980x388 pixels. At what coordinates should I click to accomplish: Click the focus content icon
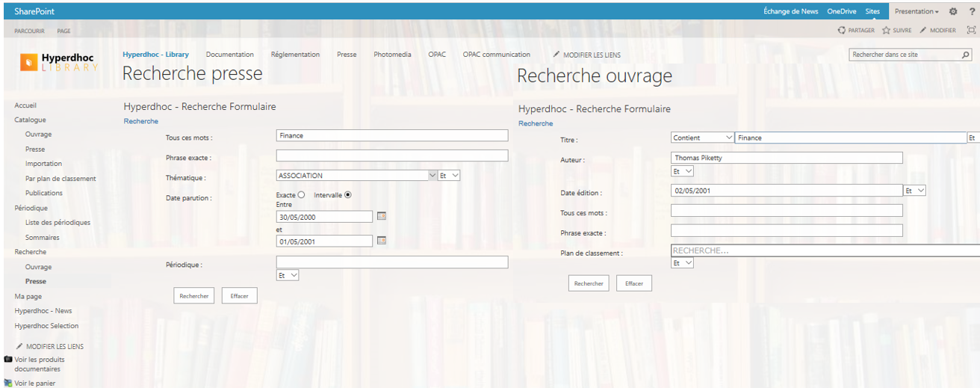pyautogui.click(x=971, y=31)
